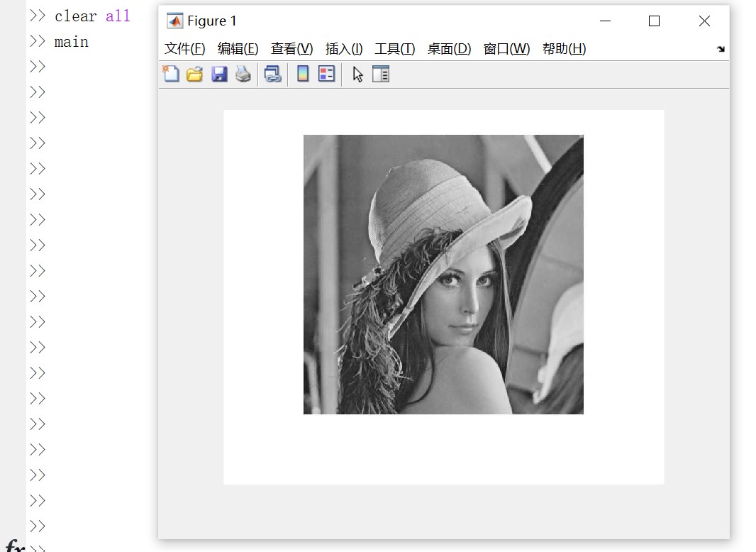Viewport: 756px width, 552px height.
Task: Open the 窗口(W) menu
Action: pyautogui.click(x=506, y=49)
